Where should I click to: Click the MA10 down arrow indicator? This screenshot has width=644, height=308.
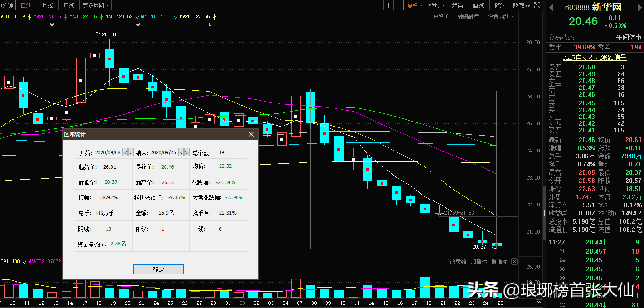coord(29,16)
